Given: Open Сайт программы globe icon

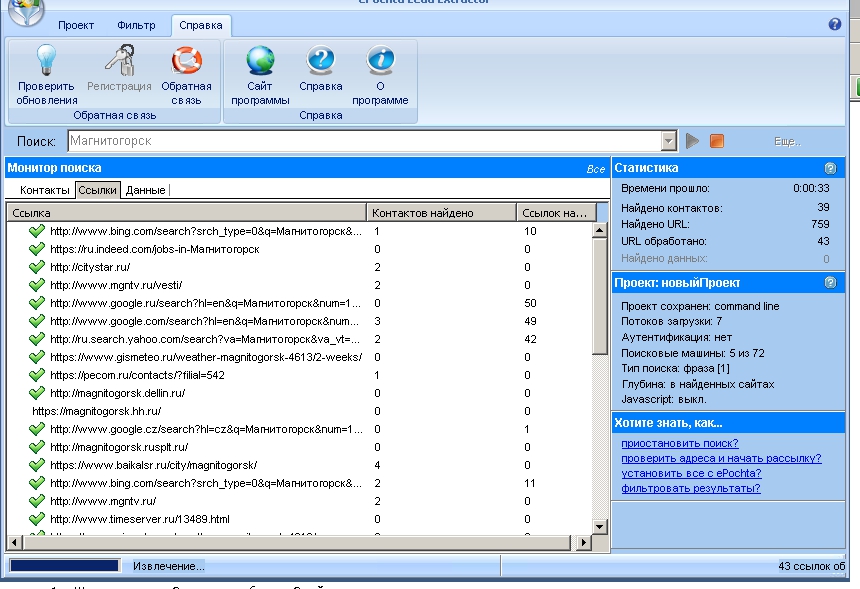Looking at the screenshot, I should [x=260, y=60].
